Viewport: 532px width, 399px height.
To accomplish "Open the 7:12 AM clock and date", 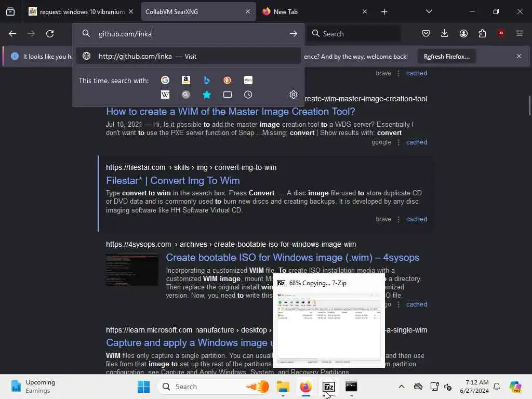I will pos(474,387).
